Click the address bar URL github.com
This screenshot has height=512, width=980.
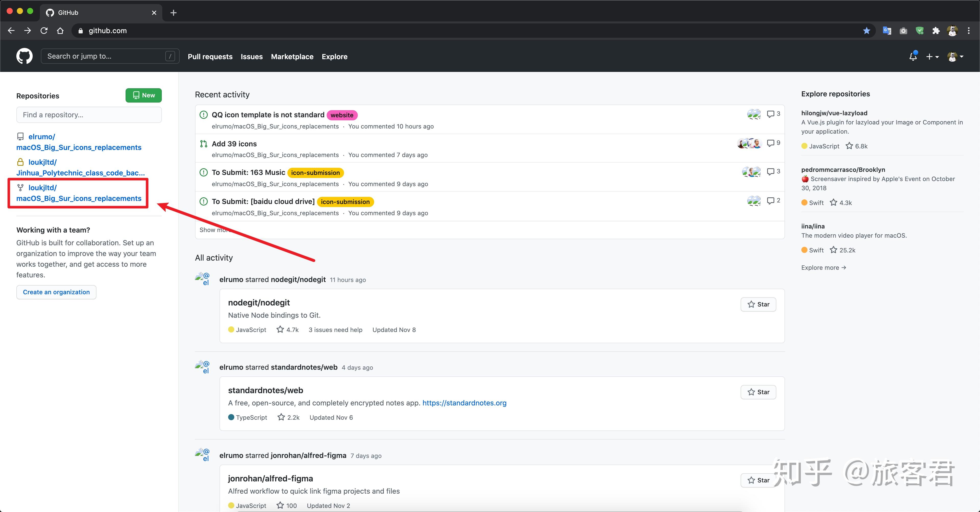(108, 31)
